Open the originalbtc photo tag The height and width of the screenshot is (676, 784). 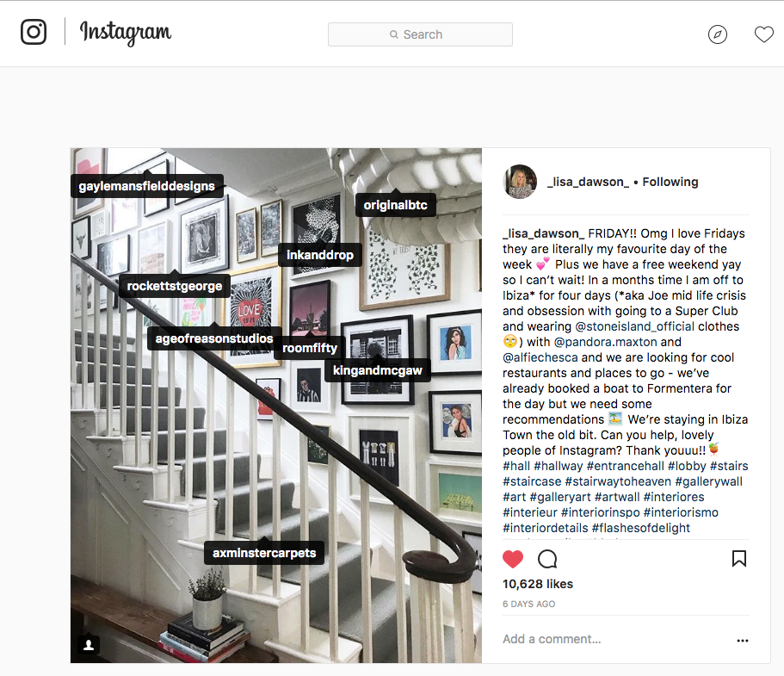click(x=396, y=205)
